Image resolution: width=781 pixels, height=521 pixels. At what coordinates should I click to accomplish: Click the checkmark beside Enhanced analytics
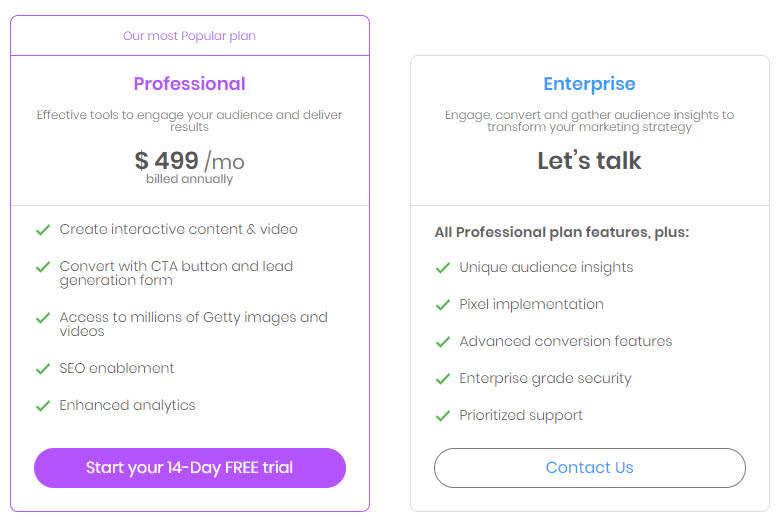[43, 406]
